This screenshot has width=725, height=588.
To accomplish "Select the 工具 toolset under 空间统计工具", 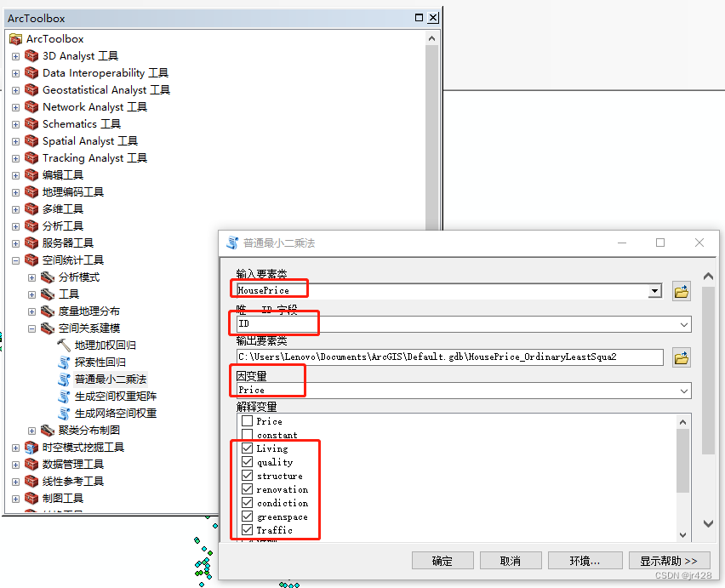I will 69,294.
